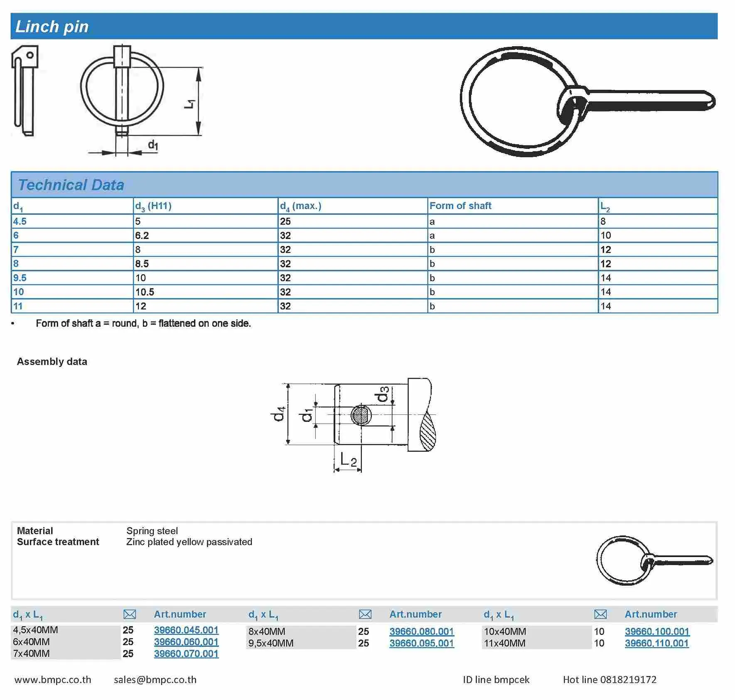Click the shaft form footnote "a = round, b = flattened"
Screen dimensions: 735x700
tap(143, 323)
